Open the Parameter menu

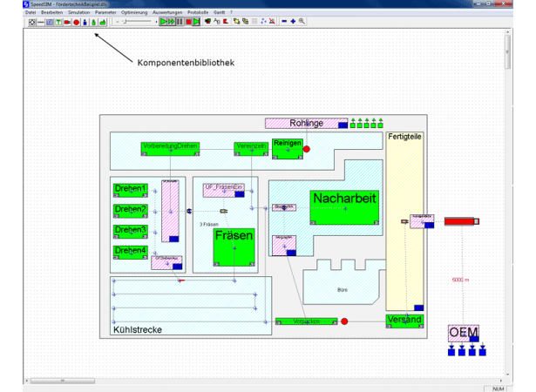105,12
